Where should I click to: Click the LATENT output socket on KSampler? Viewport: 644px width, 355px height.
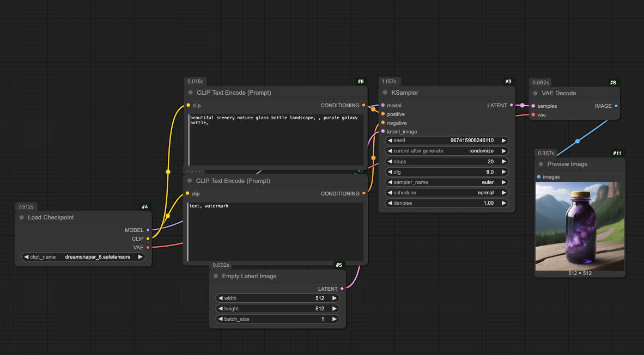click(512, 106)
